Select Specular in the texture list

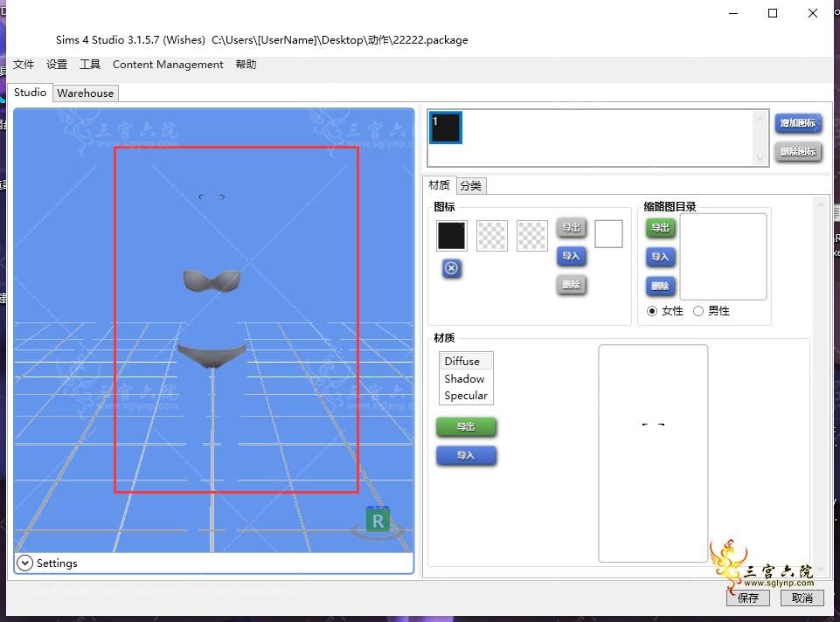point(466,396)
